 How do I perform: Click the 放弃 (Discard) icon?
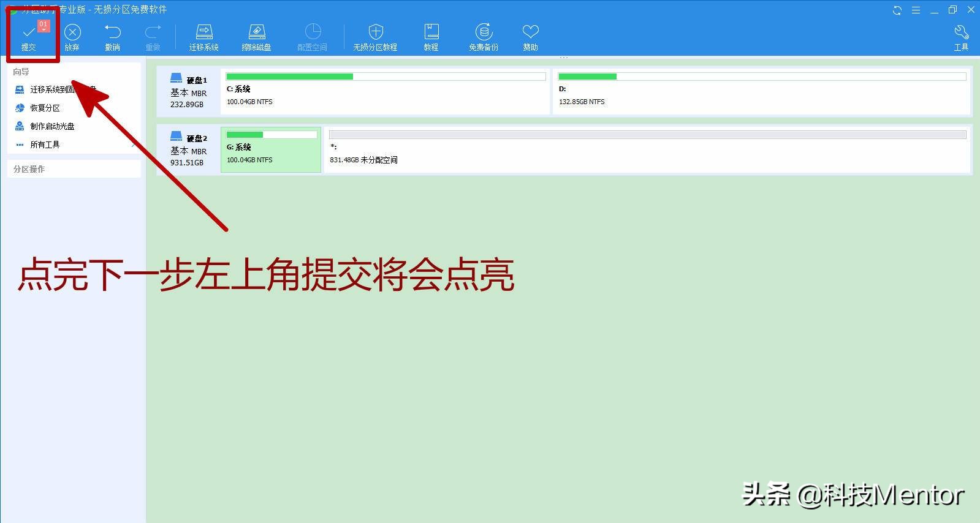(72, 32)
